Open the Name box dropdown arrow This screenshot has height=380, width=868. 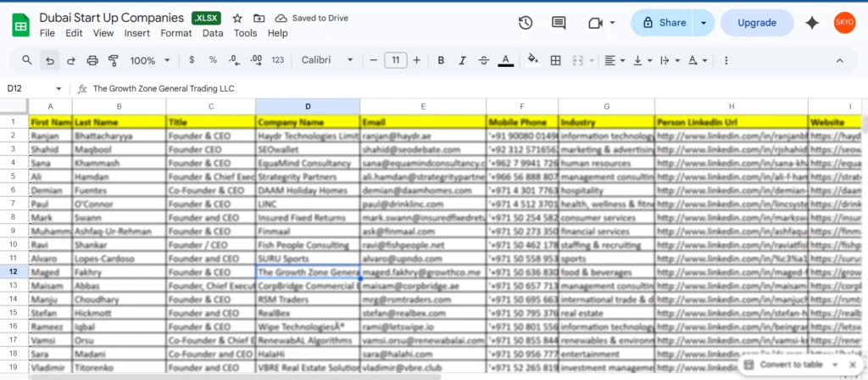pyautogui.click(x=58, y=88)
